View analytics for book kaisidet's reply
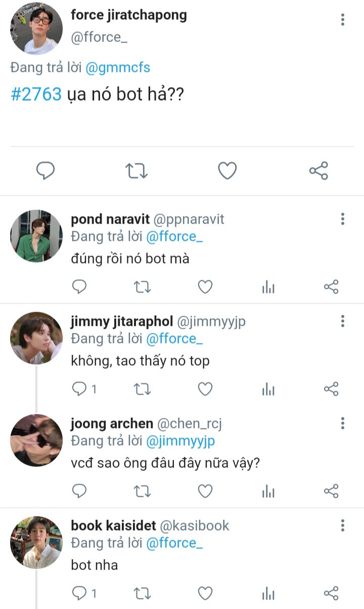This screenshot has height=609, width=364. click(268, 593)
